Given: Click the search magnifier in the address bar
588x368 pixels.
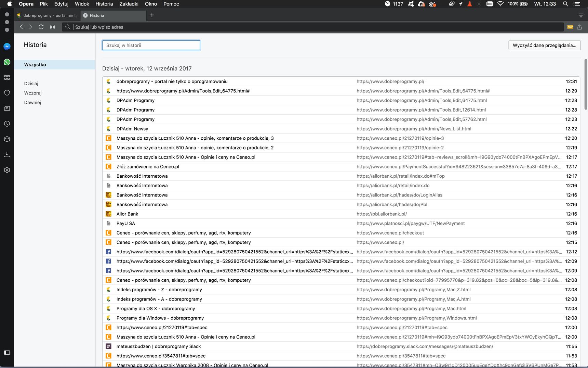Looking at the screenshot, I should pyautogui.click(x=68, y=27).
